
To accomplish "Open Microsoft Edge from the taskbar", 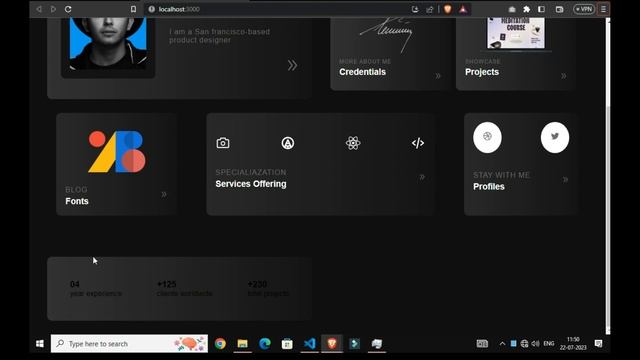I will click(x=265, y=344).
